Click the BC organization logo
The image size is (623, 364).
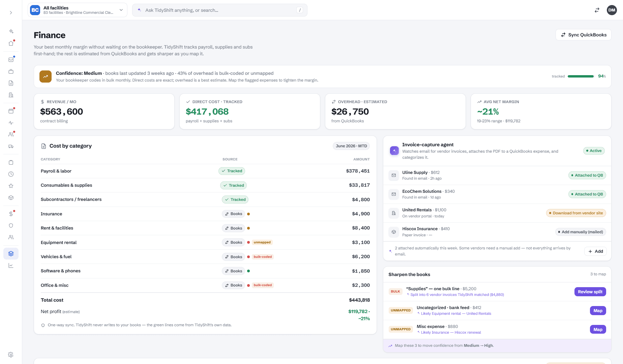(x=35, y=10)
